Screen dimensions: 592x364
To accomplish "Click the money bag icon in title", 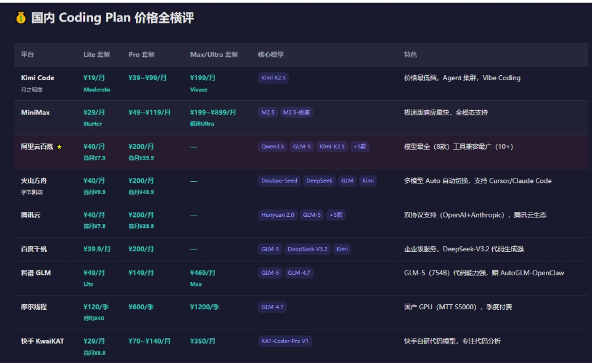I will coord(21,18).
